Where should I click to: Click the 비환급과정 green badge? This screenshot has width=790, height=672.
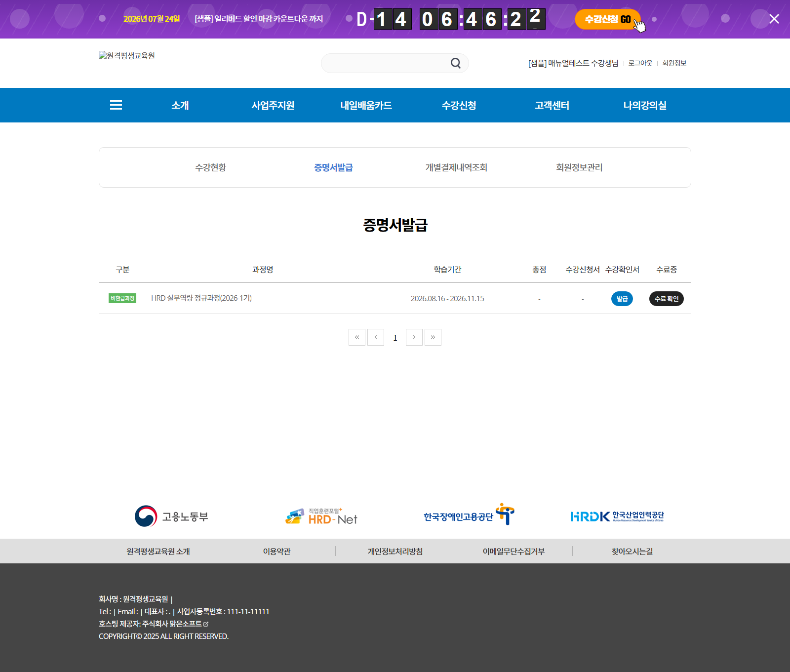[x=122, y=298]
